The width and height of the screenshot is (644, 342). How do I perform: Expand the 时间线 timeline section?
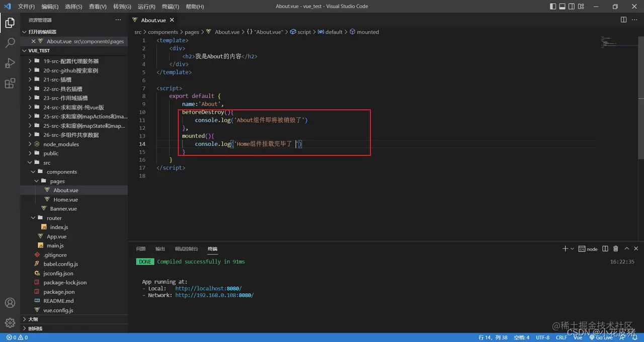(x=74, y=328)
